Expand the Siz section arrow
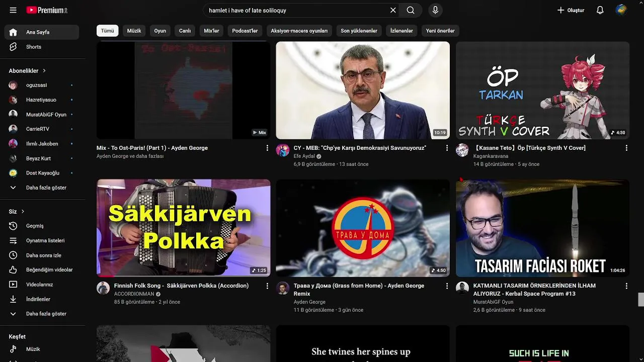 pyautogui.click(x=23, y=212)
